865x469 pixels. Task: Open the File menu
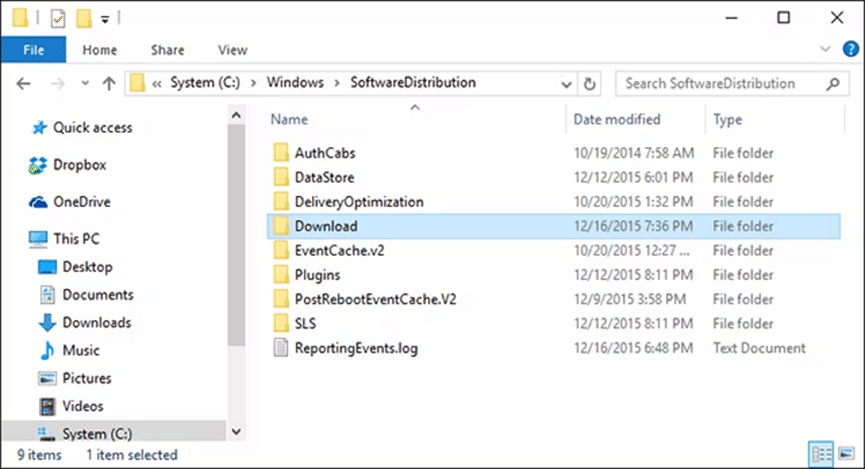tap(33, 49)
